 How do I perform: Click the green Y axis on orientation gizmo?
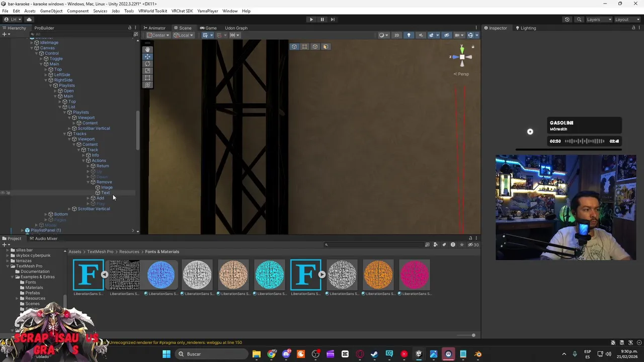[462, 49]
